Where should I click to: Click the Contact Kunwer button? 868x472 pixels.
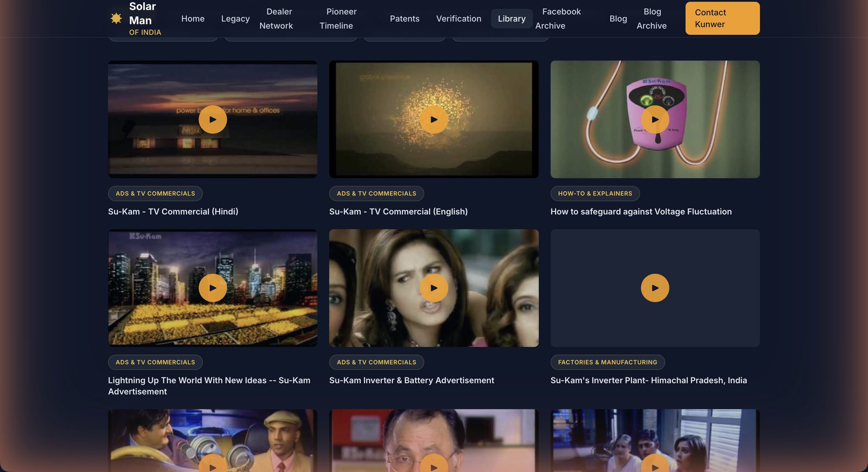click(x=723, y=18)
